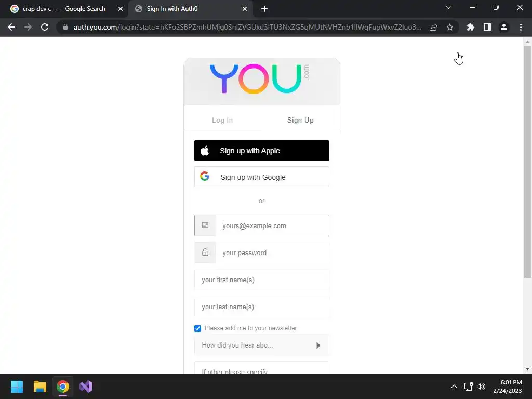Open the Chrome profile menu
The height and width of the screenshot is (399, 532).
[x=504, y=27]
